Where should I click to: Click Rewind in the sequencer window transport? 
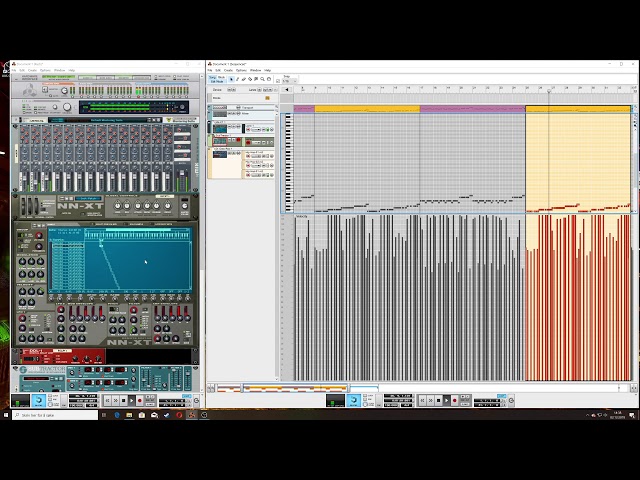tap(422, 401)
